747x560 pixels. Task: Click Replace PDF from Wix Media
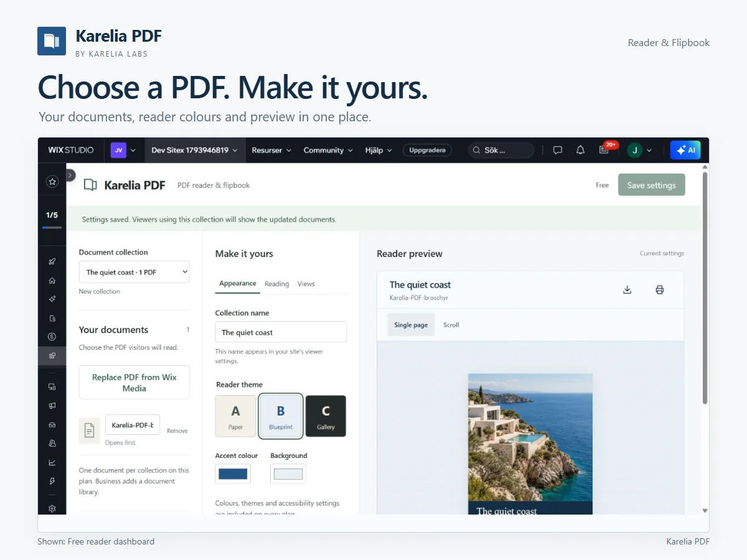click(134, 382)
